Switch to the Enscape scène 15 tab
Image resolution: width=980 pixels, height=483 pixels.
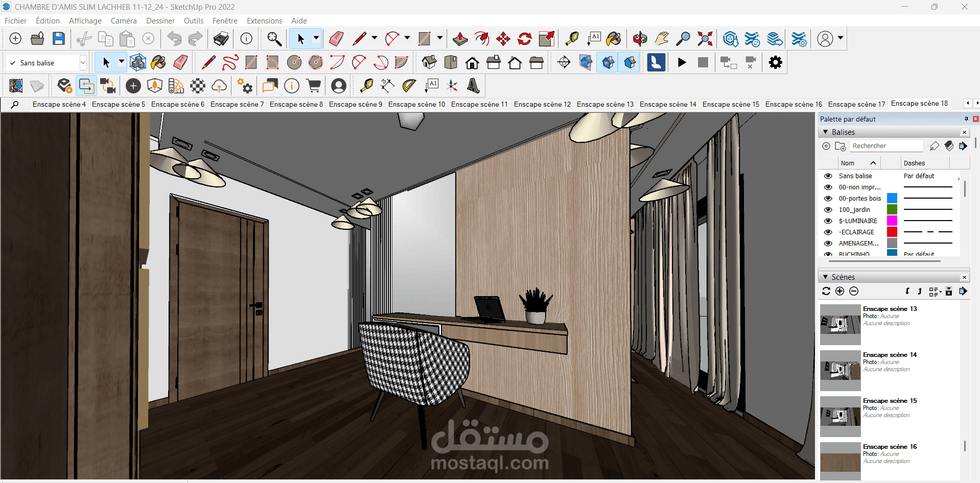click(731, 104)
